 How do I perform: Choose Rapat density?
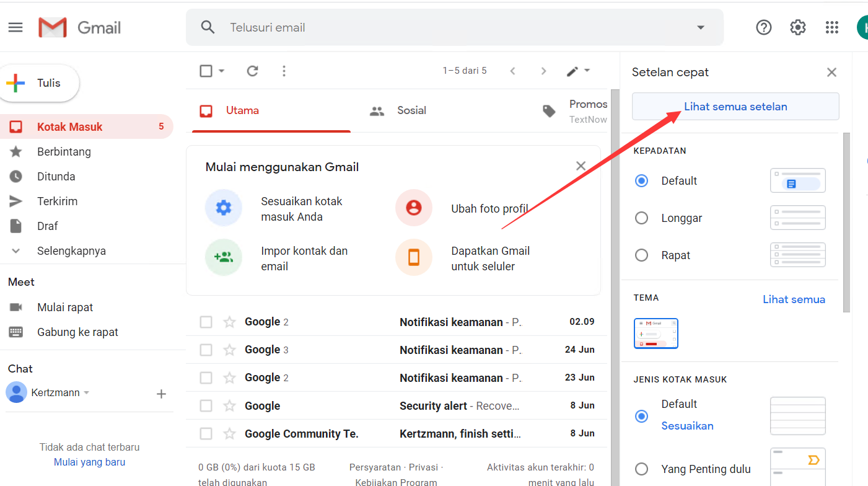point(642,255)
